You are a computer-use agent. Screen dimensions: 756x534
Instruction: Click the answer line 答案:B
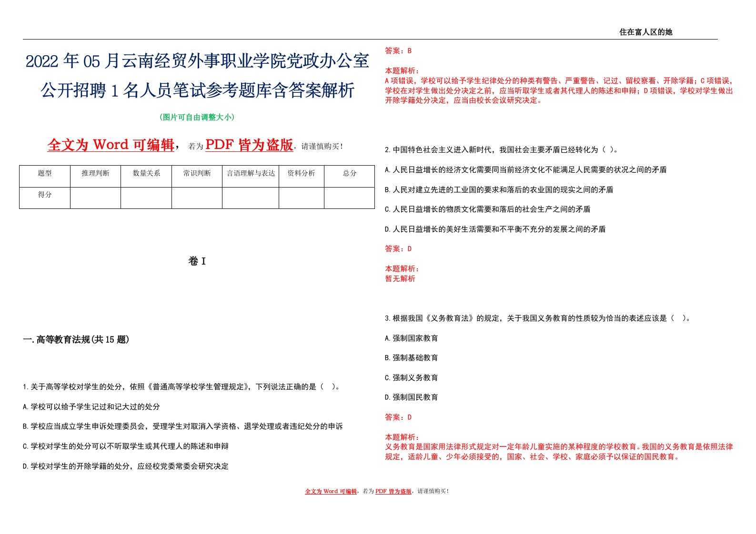[x=398, y=51]
